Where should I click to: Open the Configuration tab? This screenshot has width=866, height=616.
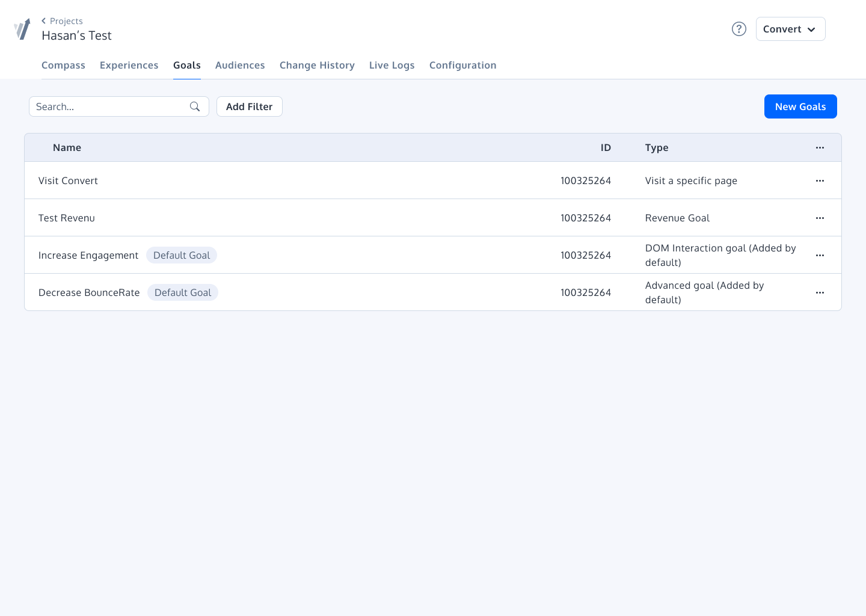coord(462,65)
